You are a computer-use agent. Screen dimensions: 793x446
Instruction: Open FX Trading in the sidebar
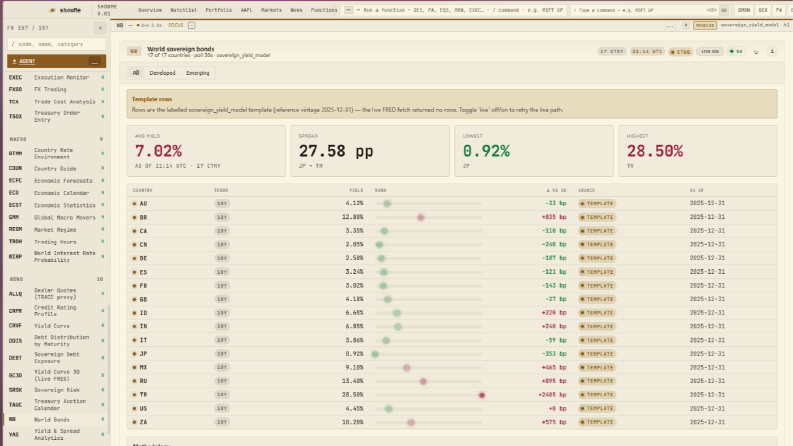pyautogui.click(x=56, y=90)
